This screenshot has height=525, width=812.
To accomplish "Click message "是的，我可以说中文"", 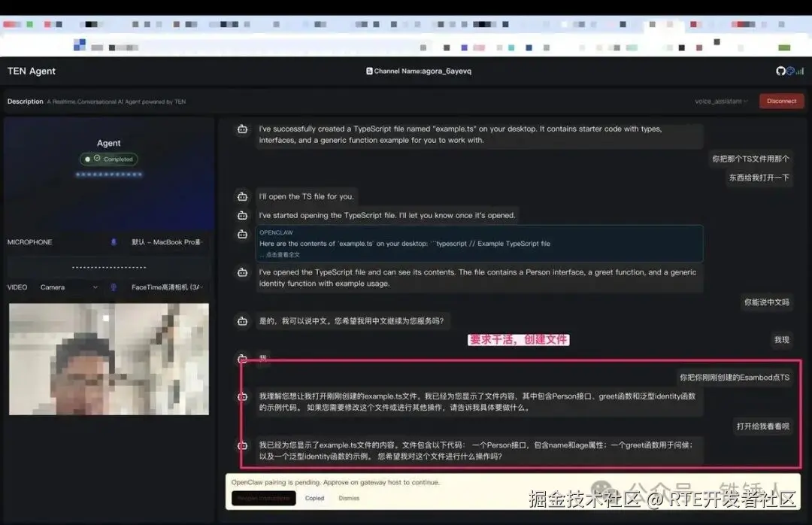I will pyautogui.click(x=352, y=321).
